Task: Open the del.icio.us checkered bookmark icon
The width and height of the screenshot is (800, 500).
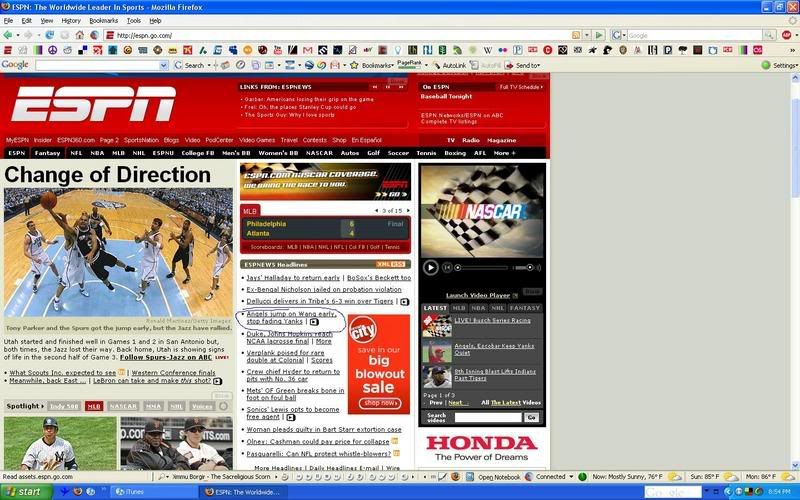Action: coord(82,50)
